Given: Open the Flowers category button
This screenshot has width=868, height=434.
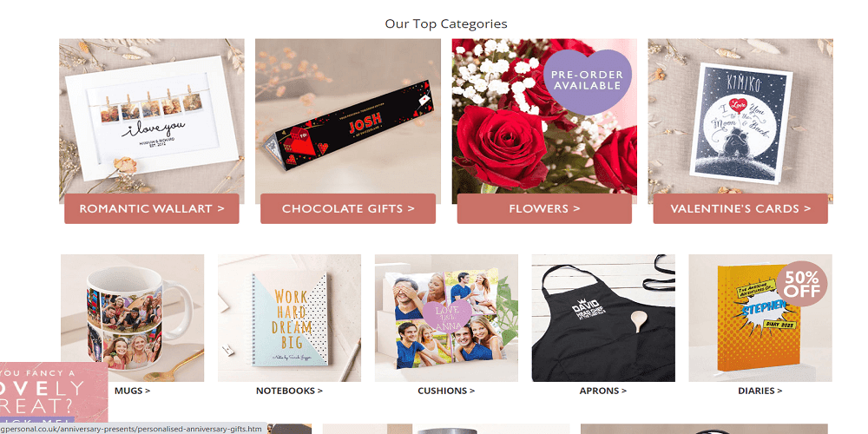Looking at the screenshot, I should 544,208.
